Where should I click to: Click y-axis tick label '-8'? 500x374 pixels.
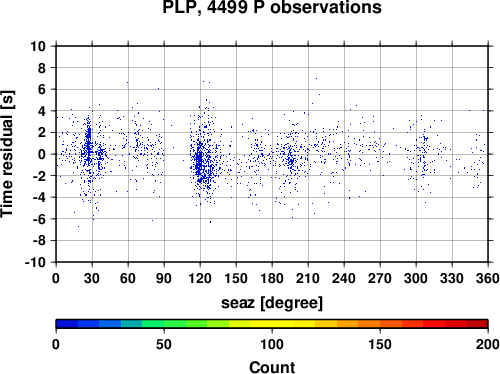click(x=39, y=241)
